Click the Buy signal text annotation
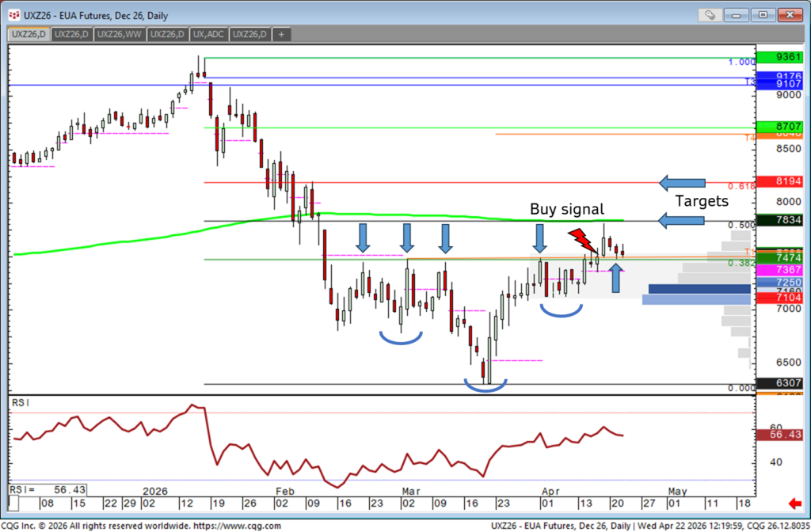This screenshot has height=532, width=811. [x=567, y=209]
